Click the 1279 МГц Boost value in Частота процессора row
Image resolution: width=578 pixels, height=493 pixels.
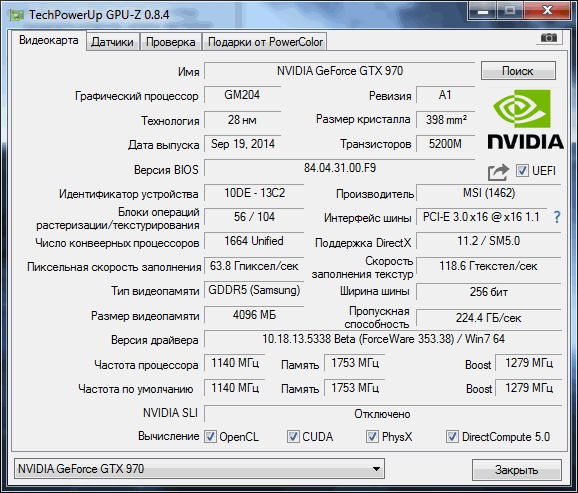pos(529,364)
